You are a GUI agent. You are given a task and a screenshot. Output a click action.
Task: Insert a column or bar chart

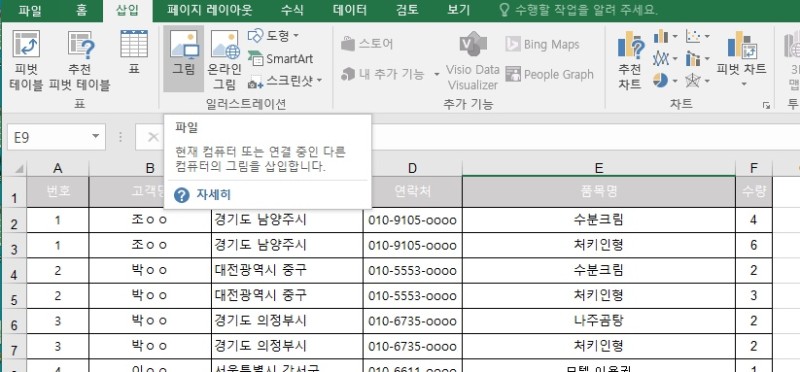(x=666, y=36)
